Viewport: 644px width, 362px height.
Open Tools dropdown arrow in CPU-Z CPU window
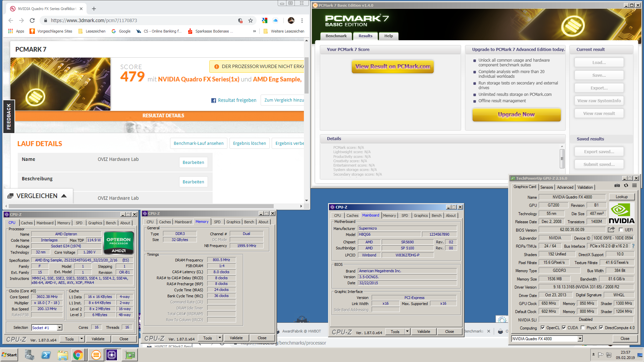tap(81, 339)
